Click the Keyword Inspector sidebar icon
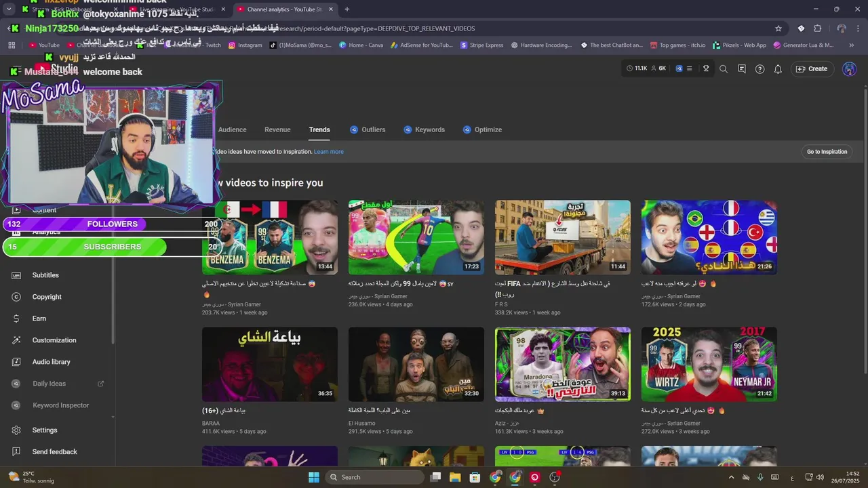This screenshot has width=868, height=488. pos(16,405)
